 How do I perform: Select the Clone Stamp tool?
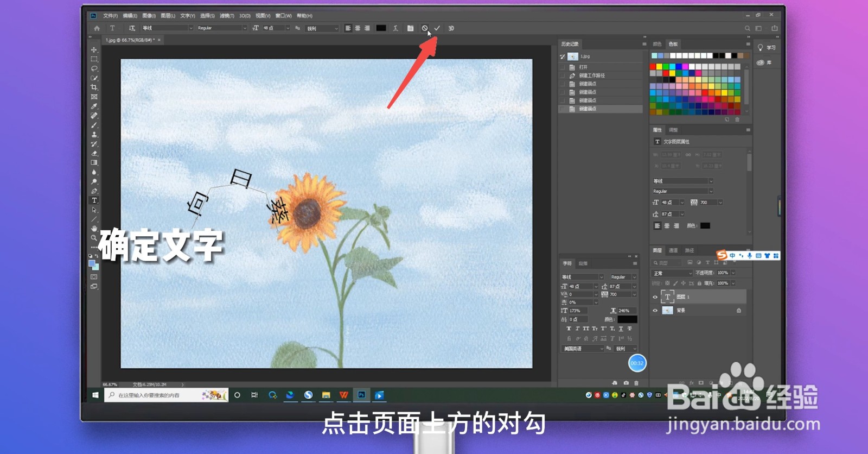tap(94, 135)
